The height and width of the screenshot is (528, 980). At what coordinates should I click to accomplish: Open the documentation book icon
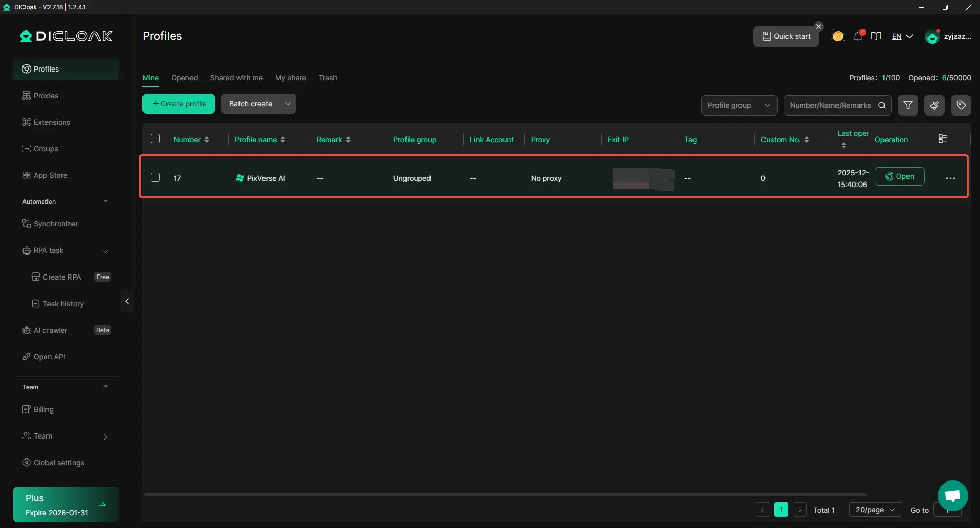coord(876,36)
